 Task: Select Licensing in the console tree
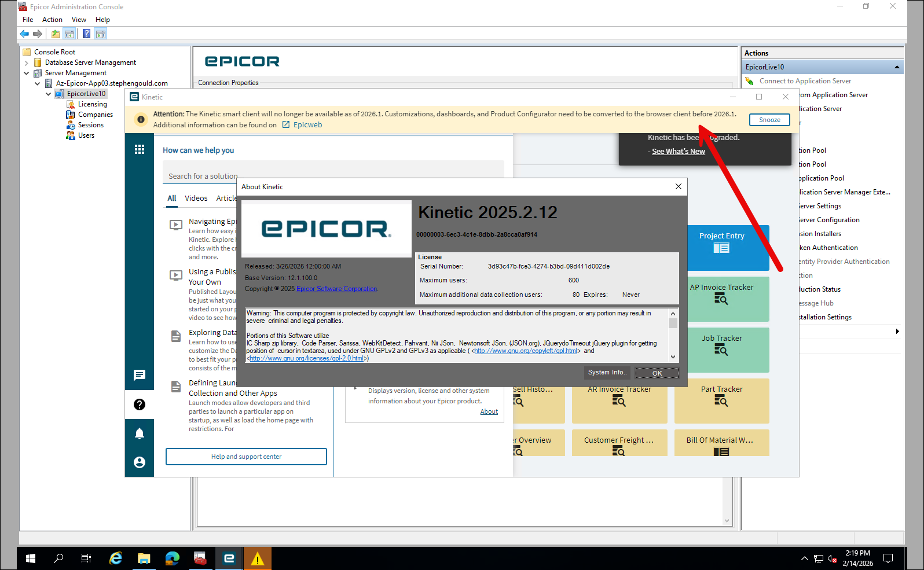[93, 104]
